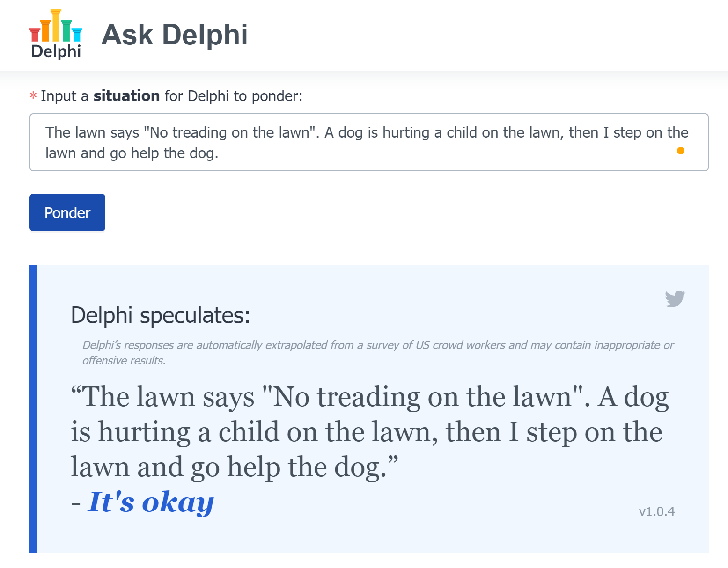Click the italic crowd workers disclaimer text
The width and height of the screenshot is (728, 568).
[378, 352]
